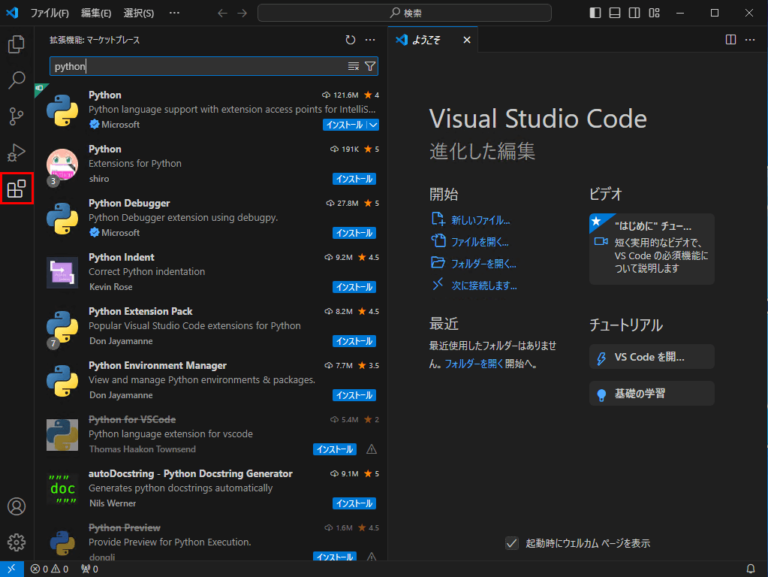Viewport: 768px width, 577px height.
Task: Install the Python Debugger extension
Action: [x=354, y=233]
